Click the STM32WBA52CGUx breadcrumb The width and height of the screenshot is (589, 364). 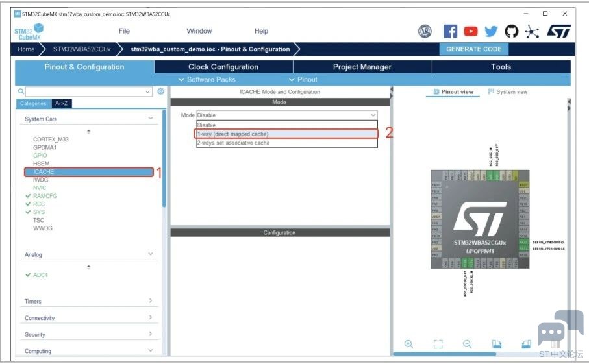(82, 49)
